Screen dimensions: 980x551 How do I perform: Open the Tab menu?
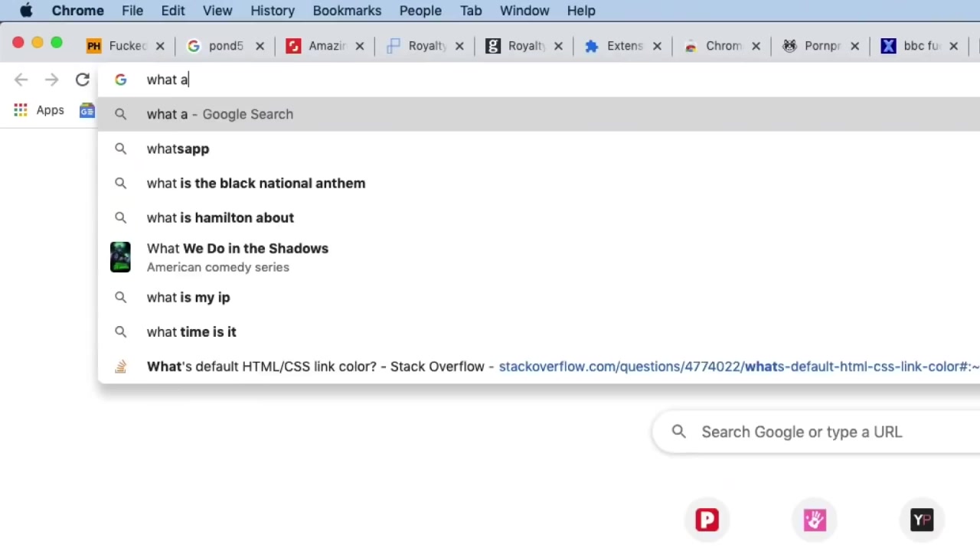(x=471, y=11)
